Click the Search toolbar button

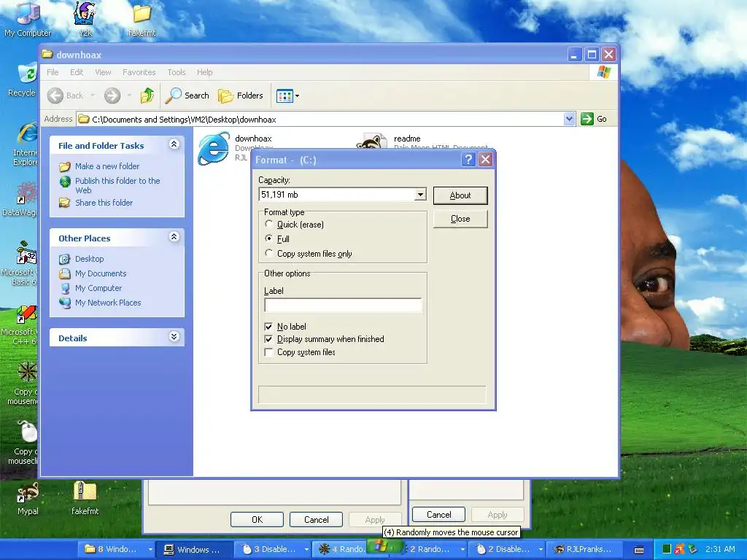[x=187, y=96]
